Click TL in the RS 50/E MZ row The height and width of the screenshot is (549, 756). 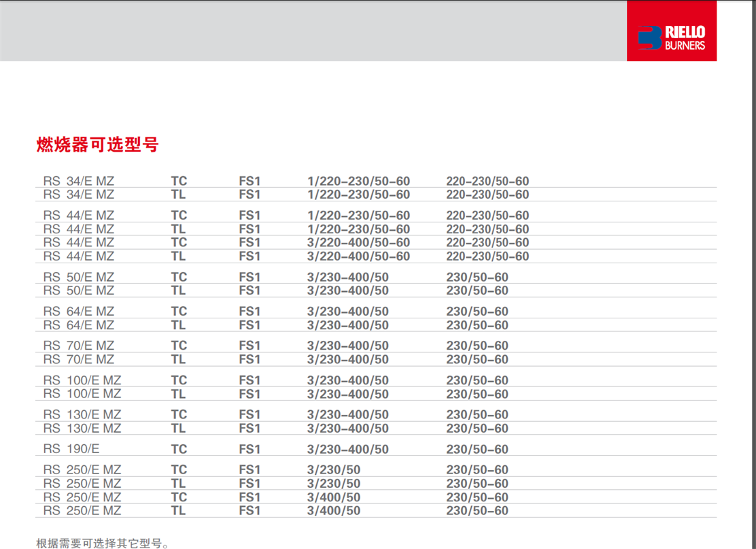(178, 290)
